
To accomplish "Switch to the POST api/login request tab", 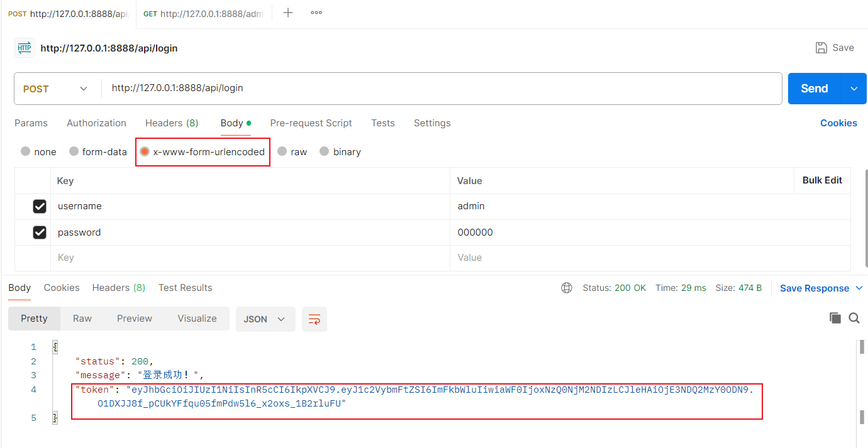I will pos(68,14).
